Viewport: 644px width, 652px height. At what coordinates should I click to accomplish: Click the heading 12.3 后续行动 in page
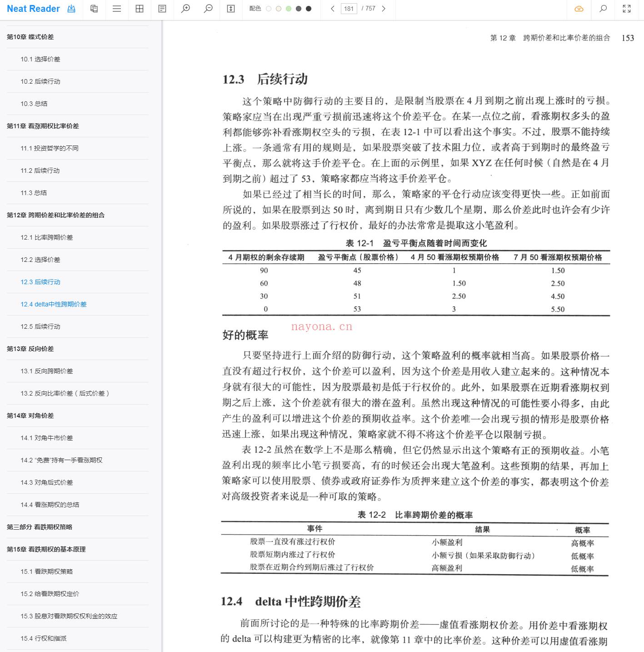265,79
